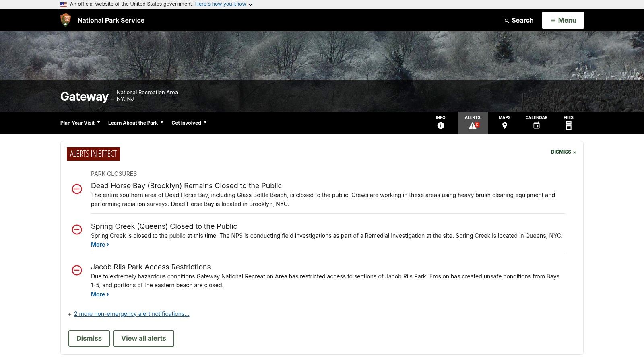Image resolution: width=644 pixels, height=362 pixels.
Task: Click the Dismiss button below alerts
Action: (89, 338)
